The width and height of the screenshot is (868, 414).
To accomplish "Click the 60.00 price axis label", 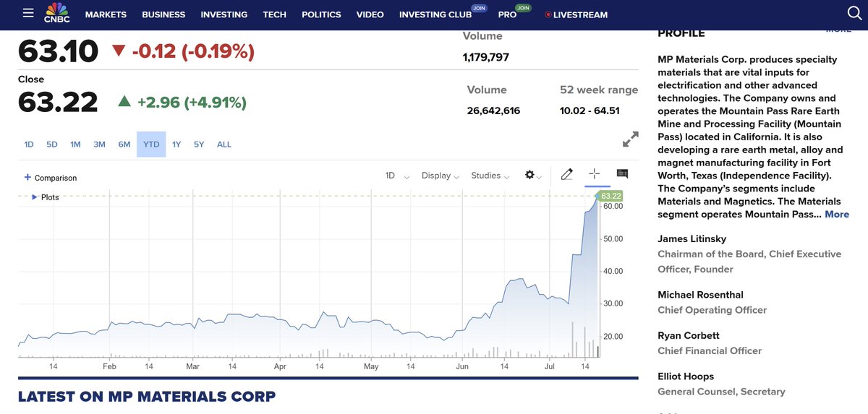I will (x=613, y=206).
